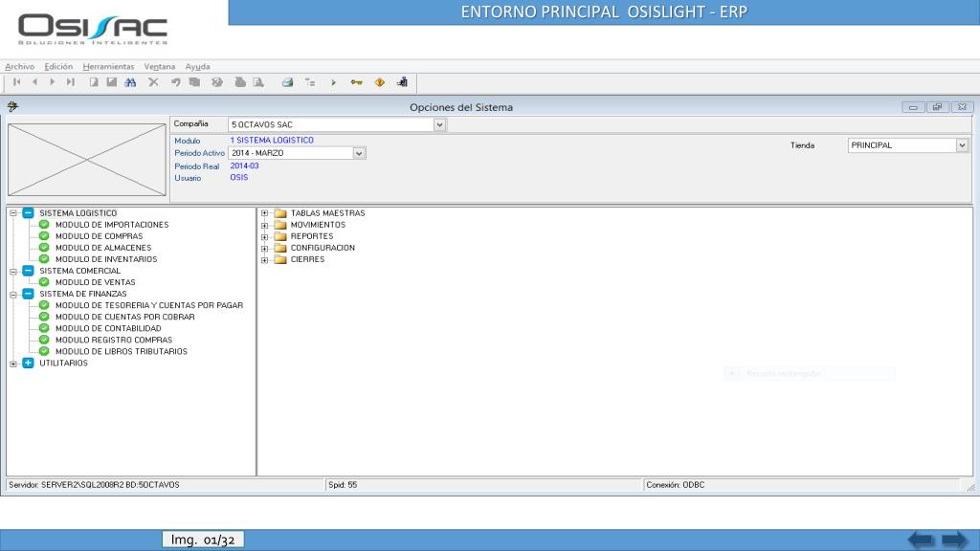This screenshot has height=551, width=980.
Task: Click the small play arrow near key icon
Action: [334, 82]
